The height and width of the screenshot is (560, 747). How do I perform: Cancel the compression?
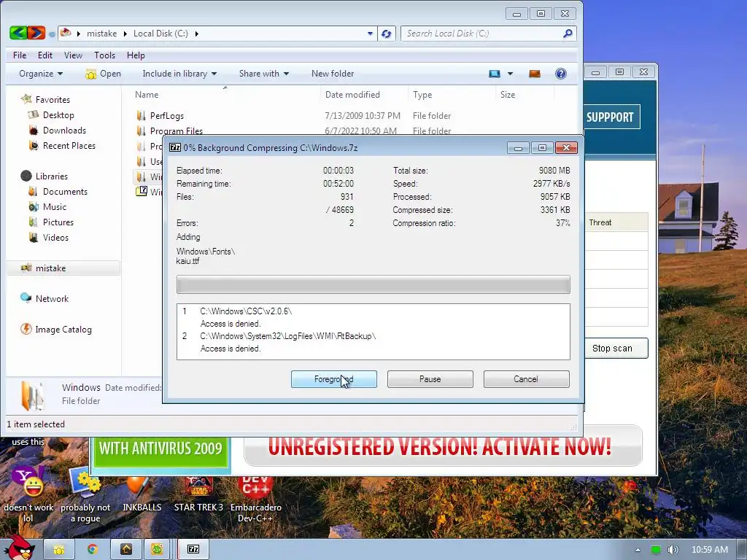[526, 379]
